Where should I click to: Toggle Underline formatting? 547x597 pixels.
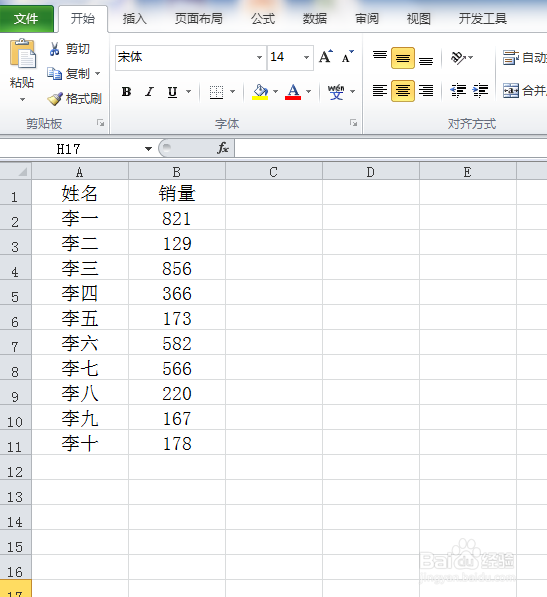click(x=172, y=92)
